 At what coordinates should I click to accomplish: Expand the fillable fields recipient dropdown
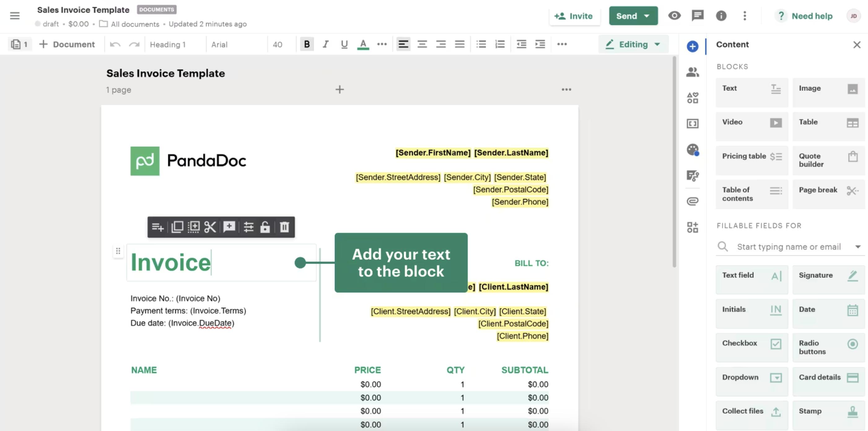click(x=857, y=247)
